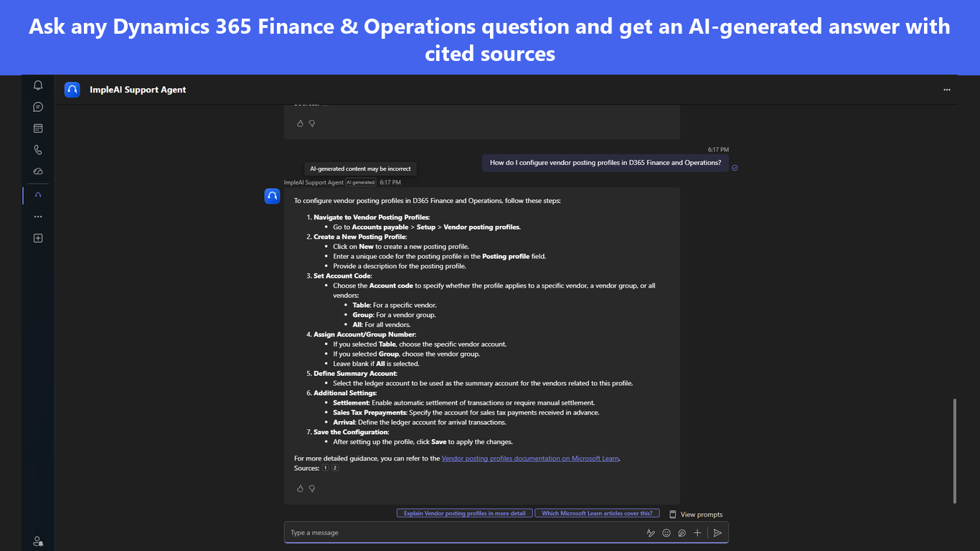
Task: Open the Apps store plus-square icon
Action: (x=38, y=238)
